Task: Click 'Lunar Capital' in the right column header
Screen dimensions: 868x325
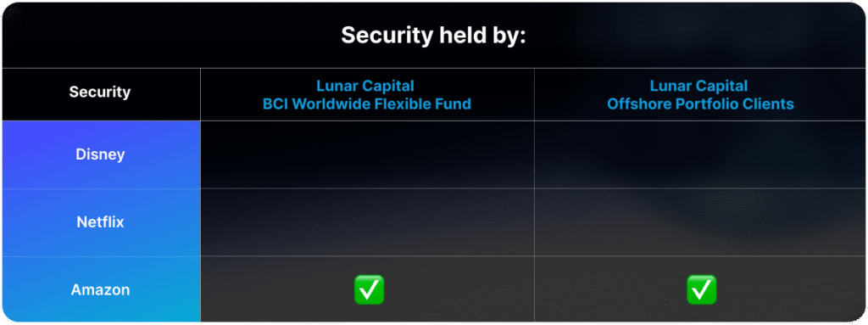Action: (x=698, y=86)
